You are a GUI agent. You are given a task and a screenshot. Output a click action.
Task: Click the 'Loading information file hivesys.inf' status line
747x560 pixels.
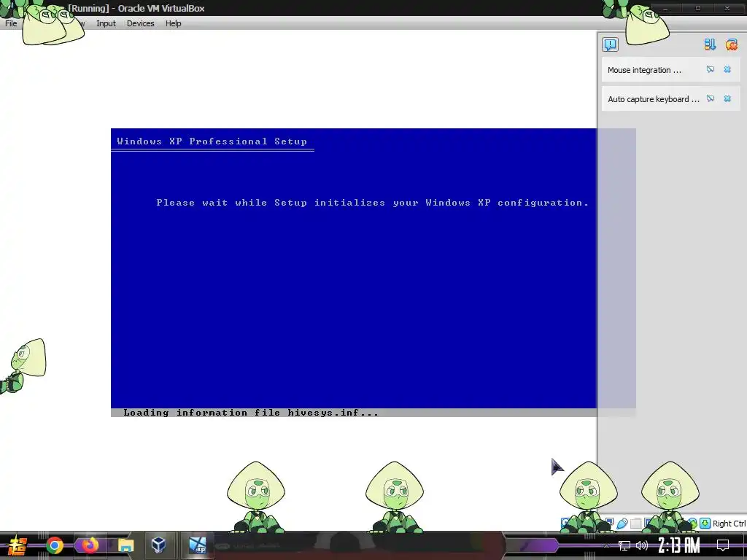[x=251, y=413]
